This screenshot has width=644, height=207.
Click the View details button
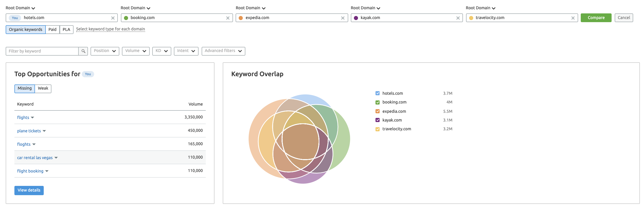tap(29, 191)
